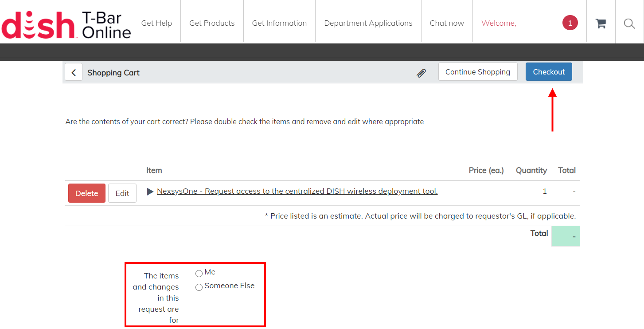The height and width of the screenshot is (329, 644).
Task: Click Continue Shopping button
Action: coord(478,72)
